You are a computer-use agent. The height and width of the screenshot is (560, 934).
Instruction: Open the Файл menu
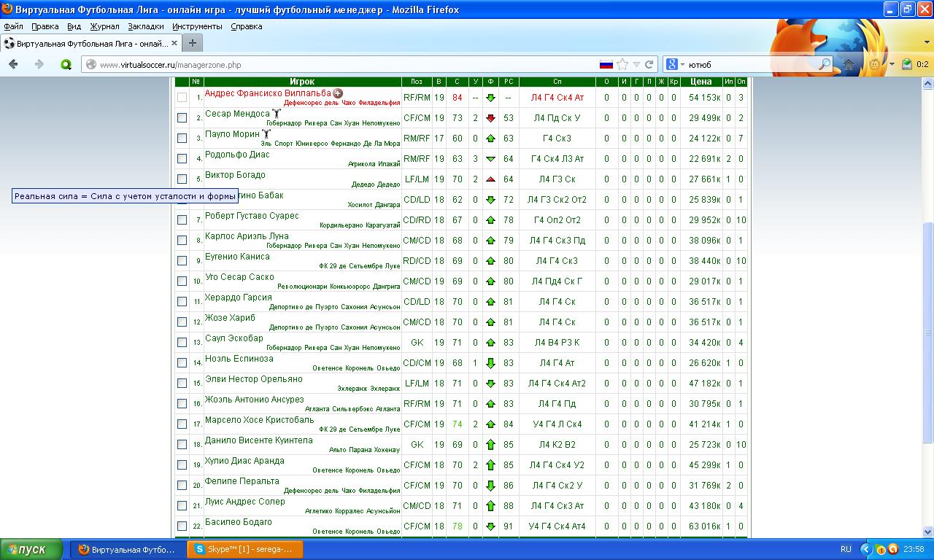tap(13, 26)
